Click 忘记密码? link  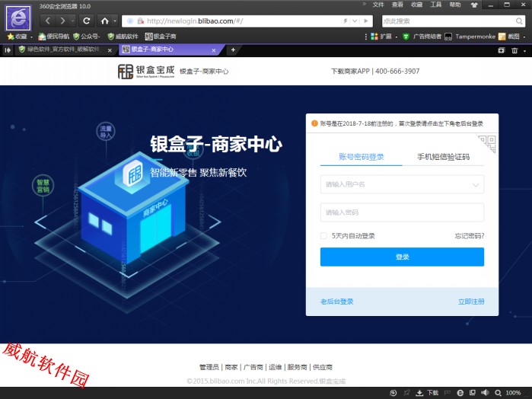tap(470, 235)
